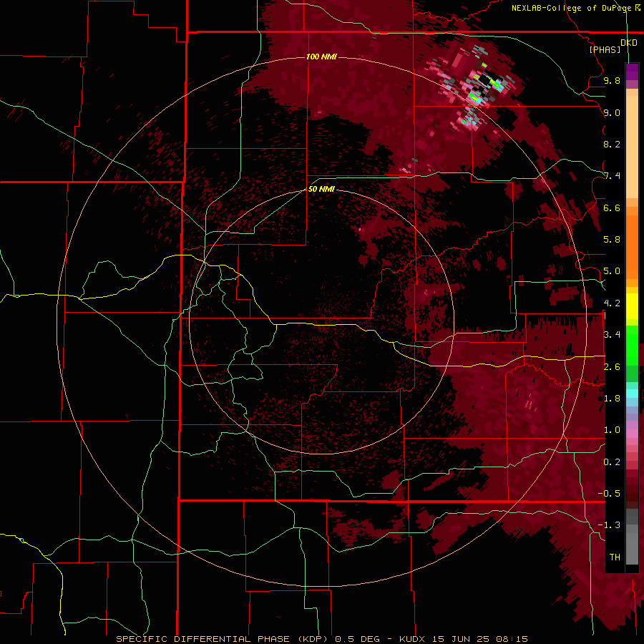Screen dimensions: 644x644
Task: Click the 1.8 value on the color scale
Action: coord(612,399)
